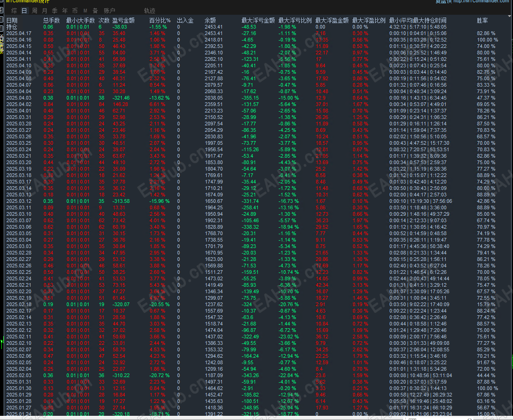Screen dimensions: 513x420
Task: Click the 146.28 profit amount cell
Action: click(120, 104)
